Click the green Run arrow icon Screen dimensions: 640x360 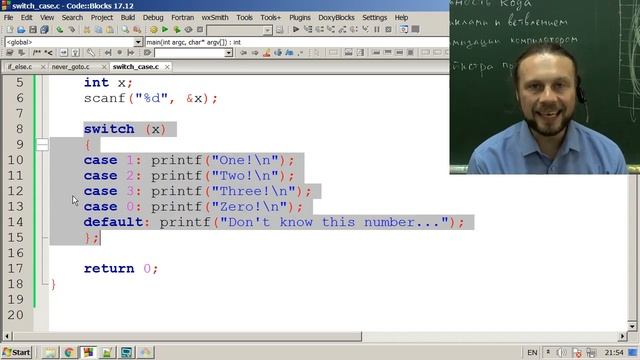165,29
